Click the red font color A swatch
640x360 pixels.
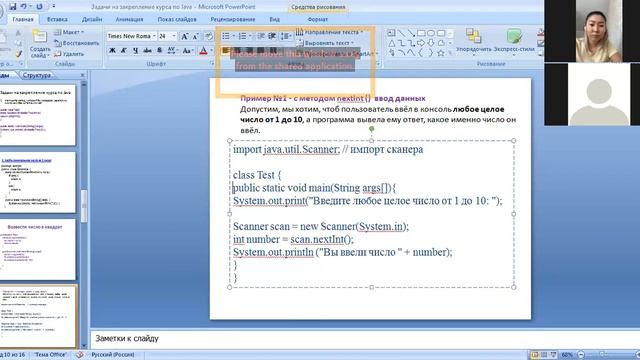(x=203, y=50)
